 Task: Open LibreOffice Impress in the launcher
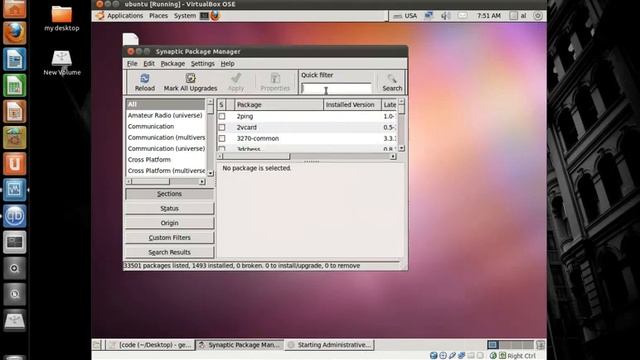14,111
